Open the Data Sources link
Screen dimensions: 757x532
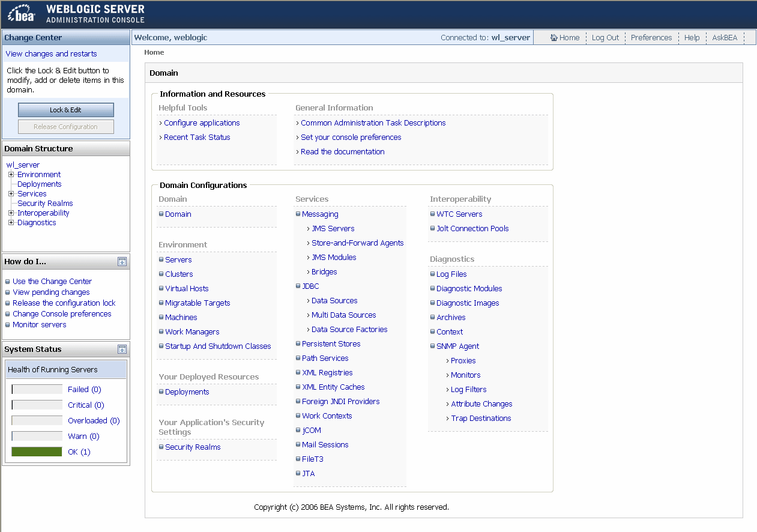tap(334, 301)
